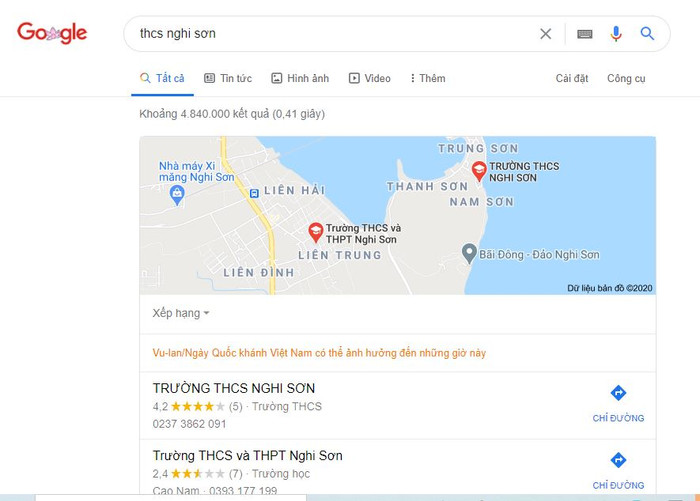Viewport: 700px width, 501px height.
Task: Open the Google logo homepage link
Action: tap(52, 33)
